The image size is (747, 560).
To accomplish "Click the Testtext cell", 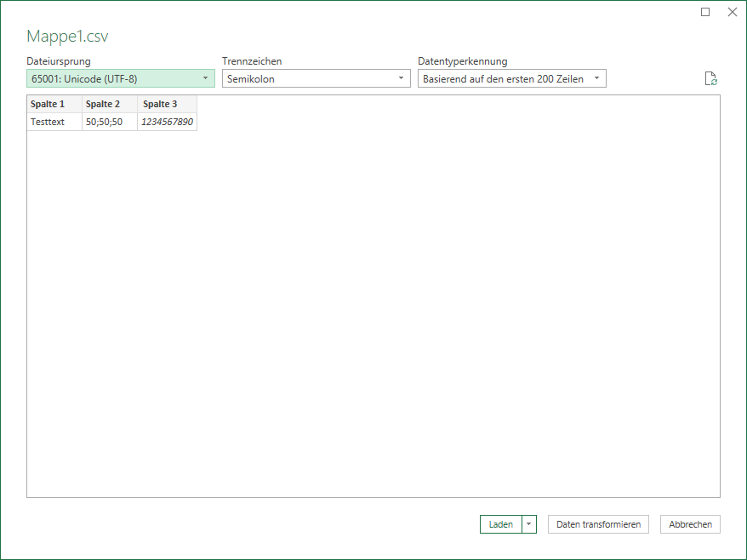I will click(x=54, y=122).
